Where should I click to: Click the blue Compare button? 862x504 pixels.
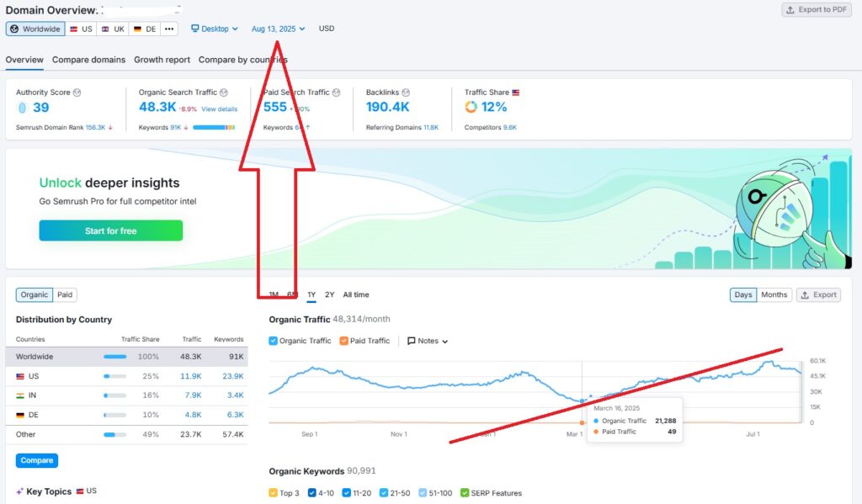(37, 460)
